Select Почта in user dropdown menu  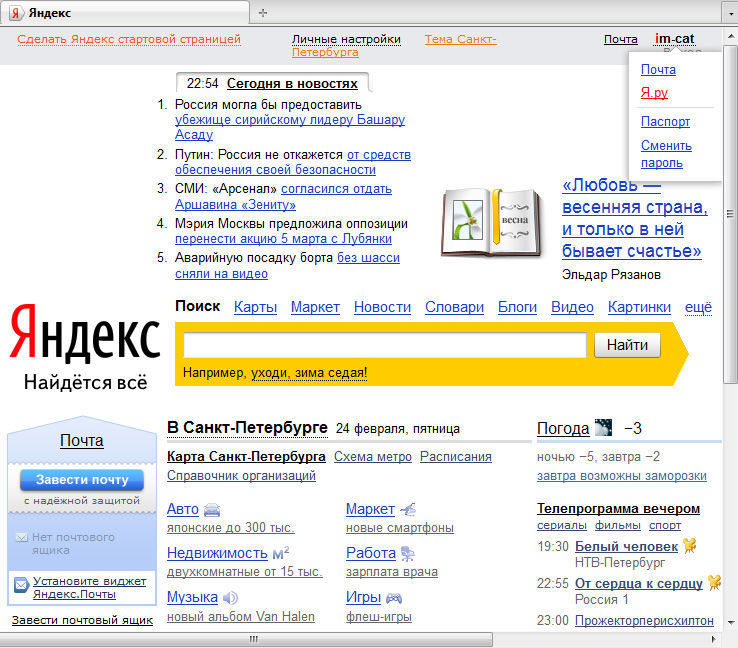point(658,70)
